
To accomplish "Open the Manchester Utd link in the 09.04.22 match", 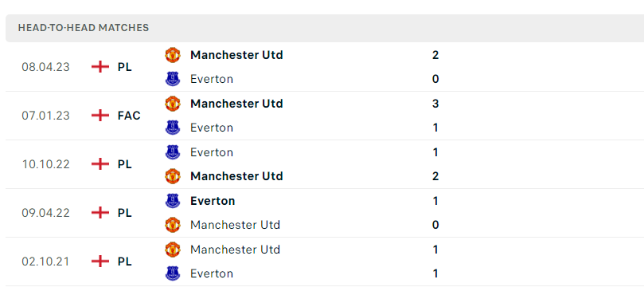I will tap(236, 225).
